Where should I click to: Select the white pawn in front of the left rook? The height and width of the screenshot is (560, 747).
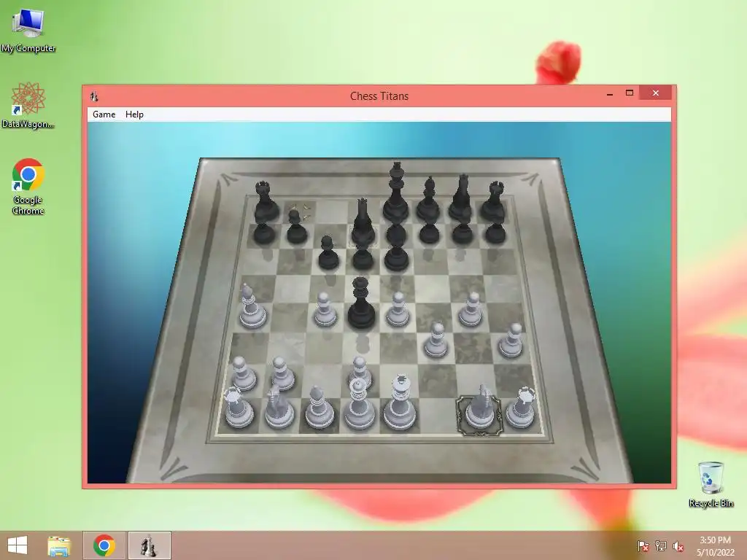click(244, 374)
